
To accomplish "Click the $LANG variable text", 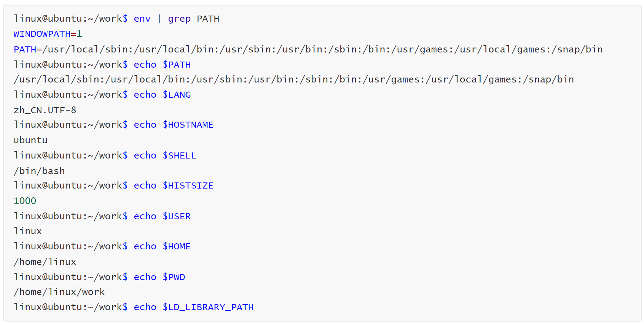I will [177, 95].
